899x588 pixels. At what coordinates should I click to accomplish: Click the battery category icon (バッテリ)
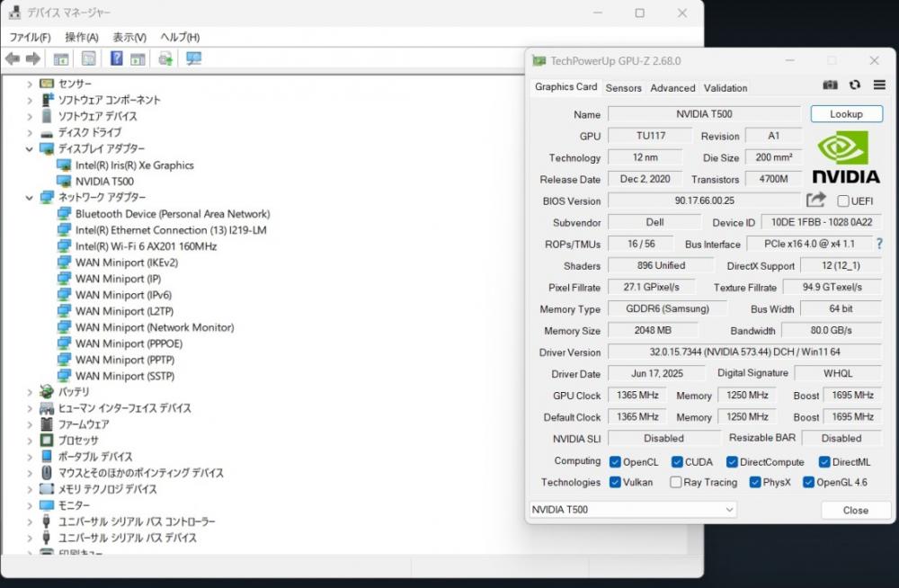tap(47, 392)
